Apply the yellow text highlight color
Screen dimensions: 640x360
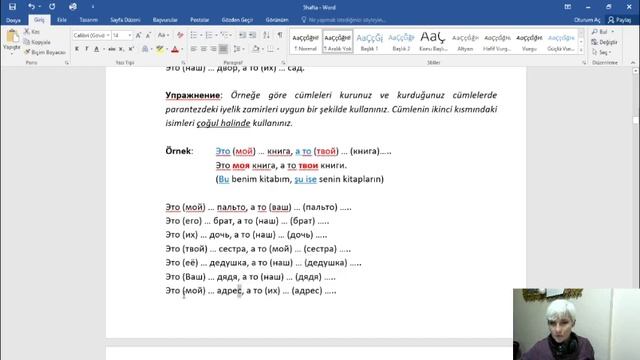[x=160, y=49]
